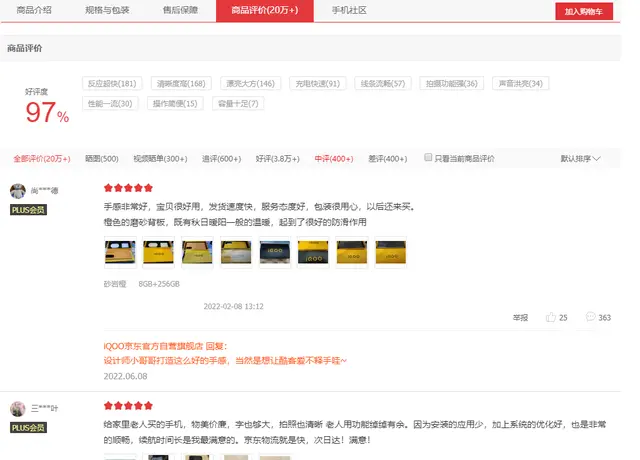Open seventh review photo thumbnail
Viewport: 640px width, 460px height.
tap(352, 252)
